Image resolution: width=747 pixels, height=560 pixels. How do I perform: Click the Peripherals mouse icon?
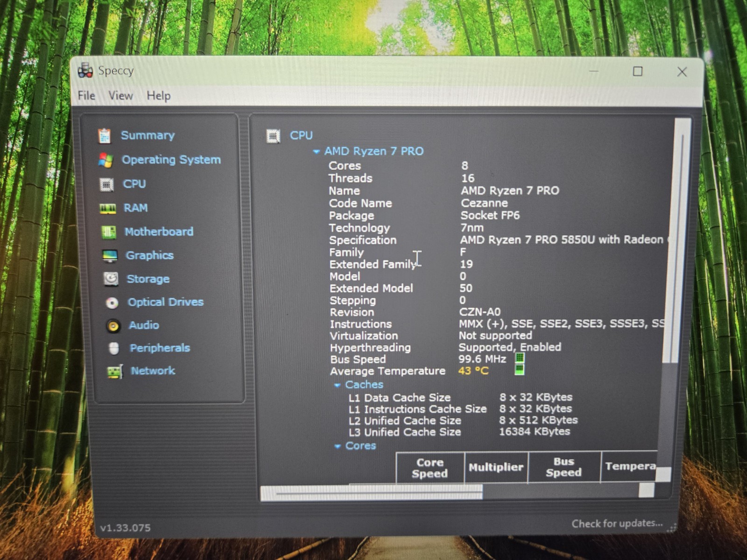pyautogui.click(x=114, y=348)
